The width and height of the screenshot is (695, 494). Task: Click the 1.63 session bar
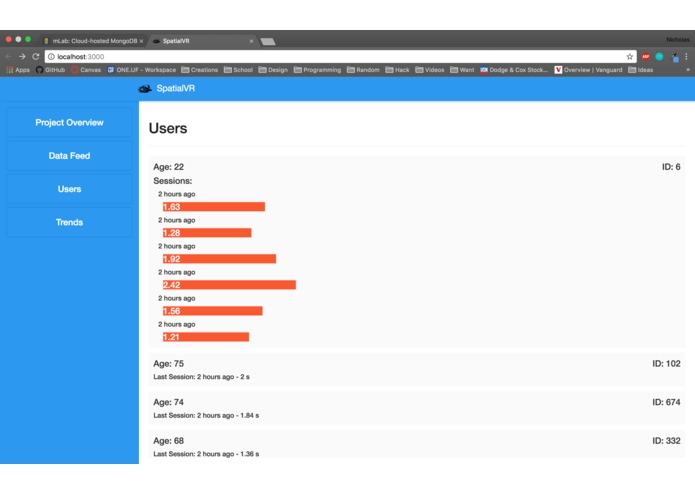pos(214,207)
